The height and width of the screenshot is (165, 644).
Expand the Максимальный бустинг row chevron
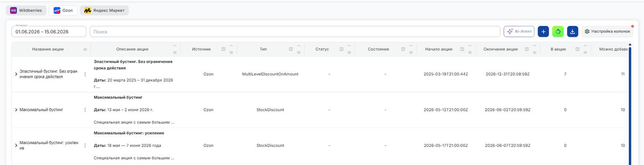click(16, 110)
